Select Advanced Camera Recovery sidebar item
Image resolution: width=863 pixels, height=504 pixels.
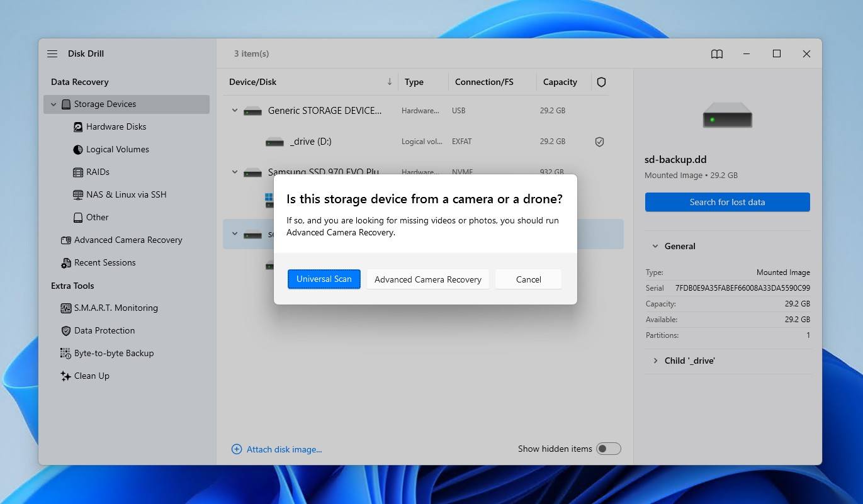tap(128, 240)
